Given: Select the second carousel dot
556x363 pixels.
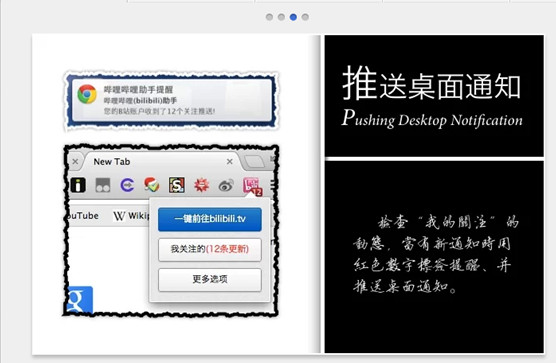Looking at the screenshot, I should [281, 17].
